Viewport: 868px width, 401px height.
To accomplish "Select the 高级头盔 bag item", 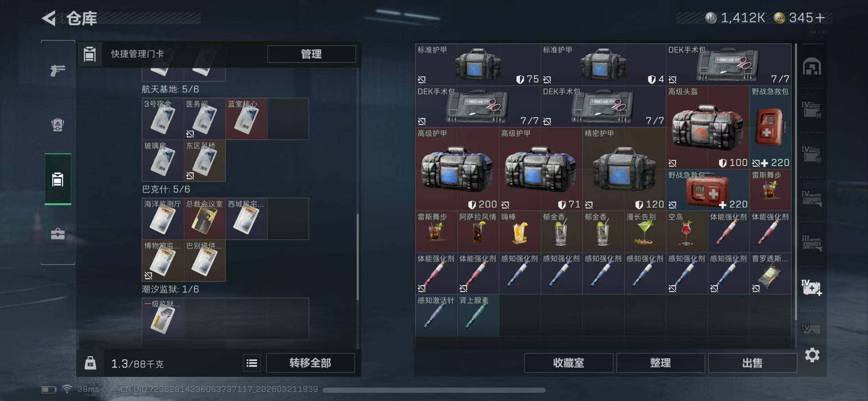I will 708,127.
